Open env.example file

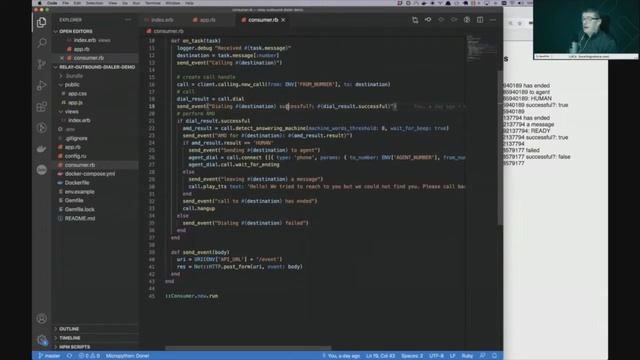tap(80, 192)
